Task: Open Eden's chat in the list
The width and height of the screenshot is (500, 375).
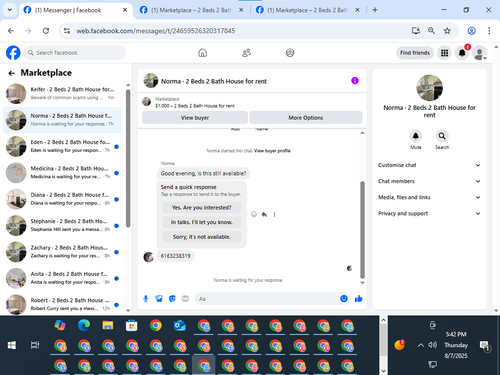Action: (x=62, y=146)
